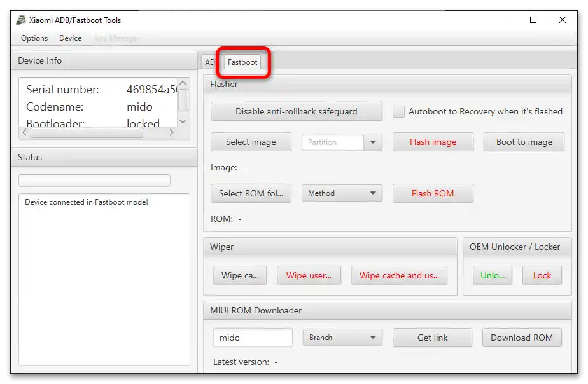Click the Wiper panel header
This screenshot has height=384, width=588.
click(x=330, y=247)
